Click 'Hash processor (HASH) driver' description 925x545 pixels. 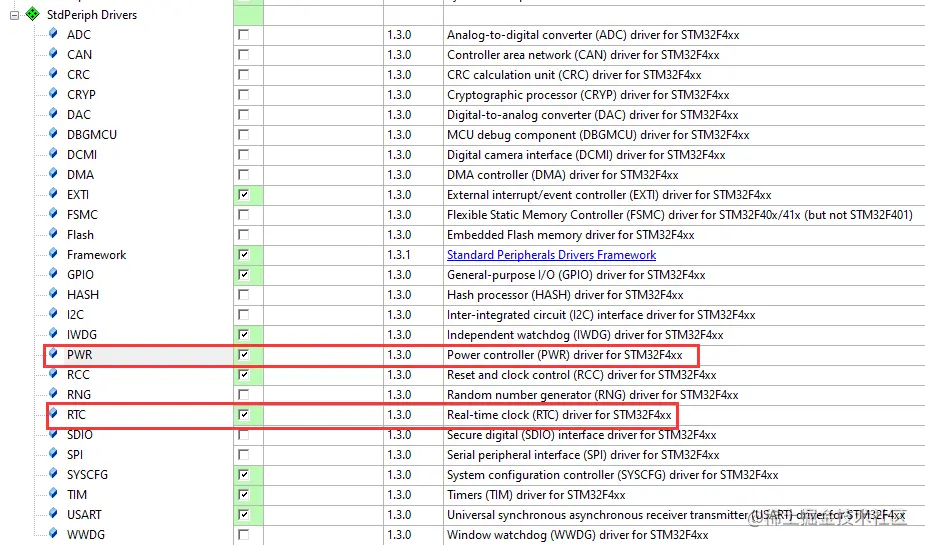point(565,295)
